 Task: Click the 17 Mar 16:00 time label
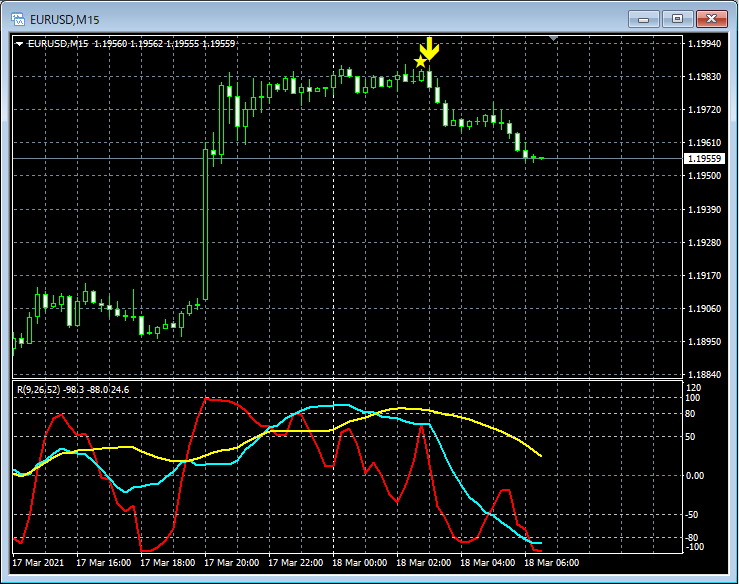[104, 563]
